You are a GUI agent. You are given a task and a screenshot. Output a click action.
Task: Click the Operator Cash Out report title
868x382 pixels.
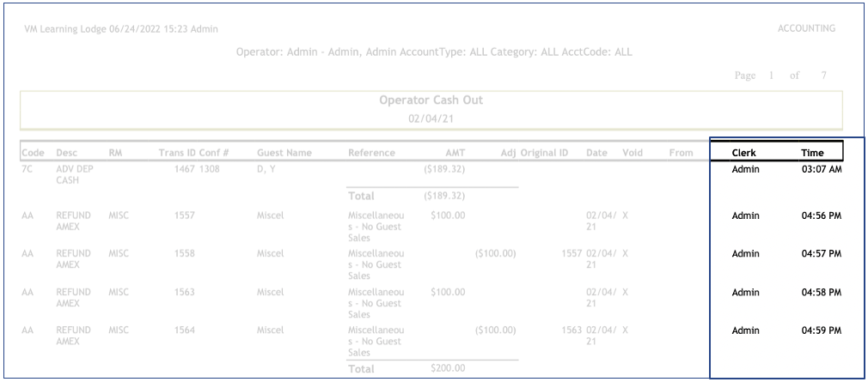coord(431,100)
